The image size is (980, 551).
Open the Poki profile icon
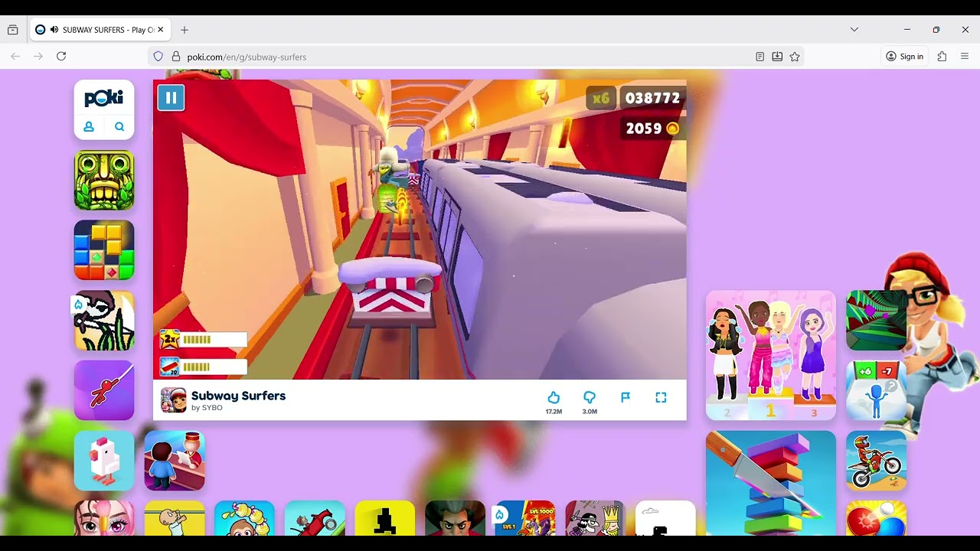[x=89, y=127]
